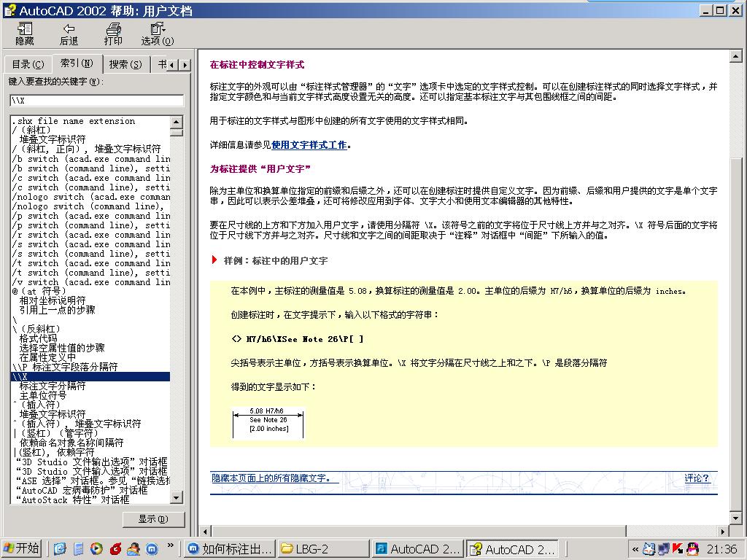Screen dimensions: 747x560
Task: Click the horizontal scroll-right arrow in content pane
Action: pos(723,532)
